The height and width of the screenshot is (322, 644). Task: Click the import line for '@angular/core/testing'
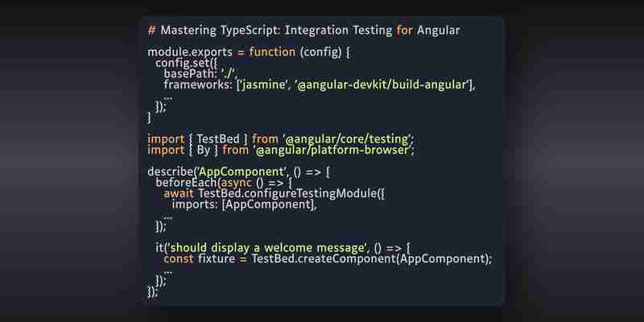coord(281,138)
